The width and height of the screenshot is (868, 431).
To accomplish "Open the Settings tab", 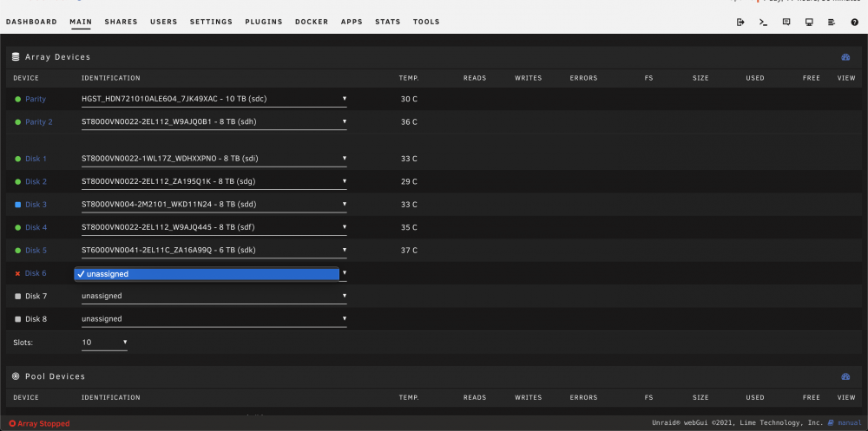I will (x=212, y=23).
